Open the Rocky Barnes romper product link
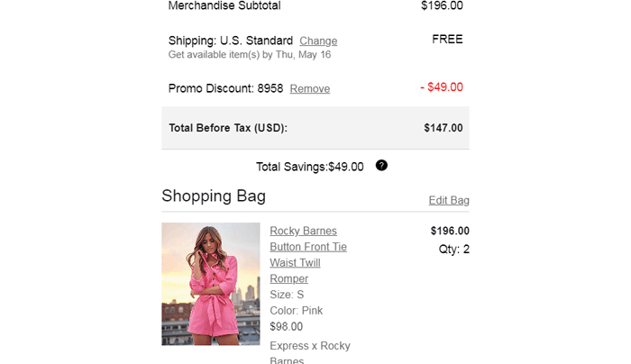Image resolution: width=631 pixels, height=364 pixels. (x=308, y=254)
